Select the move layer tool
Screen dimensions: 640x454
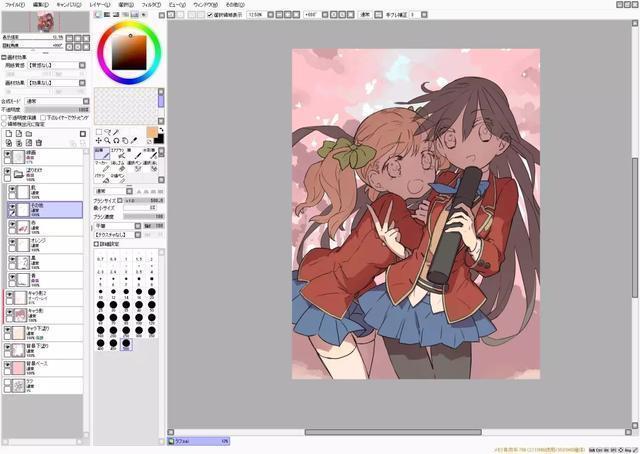99,140
